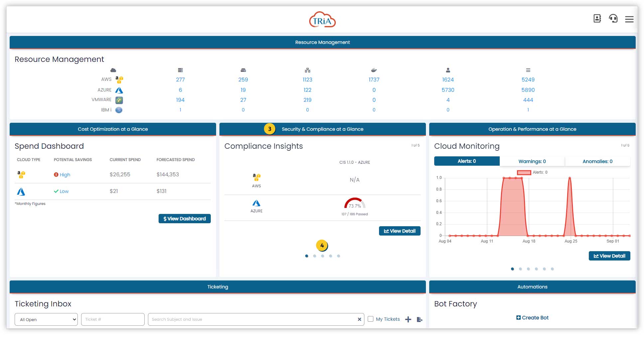Viewport: 644px width, 344px height.
Task: Click Cost Optimization at a Glance header
Action: point(113,129)
